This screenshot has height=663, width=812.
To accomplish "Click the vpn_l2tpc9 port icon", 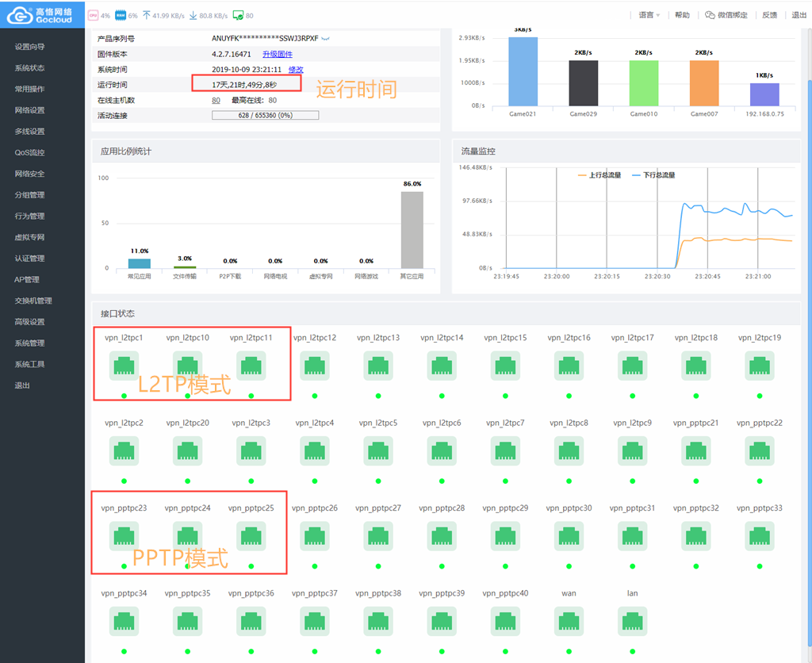I will [632, 450].
